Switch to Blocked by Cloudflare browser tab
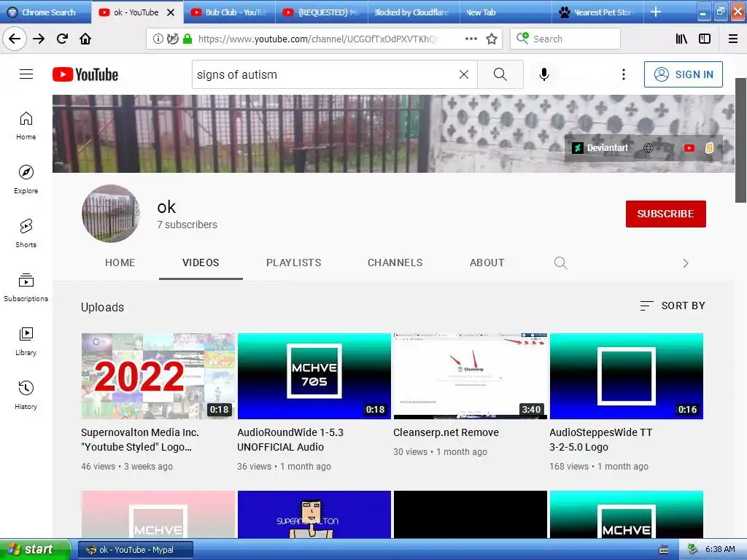747x560 pixels. tap(414, 12)
